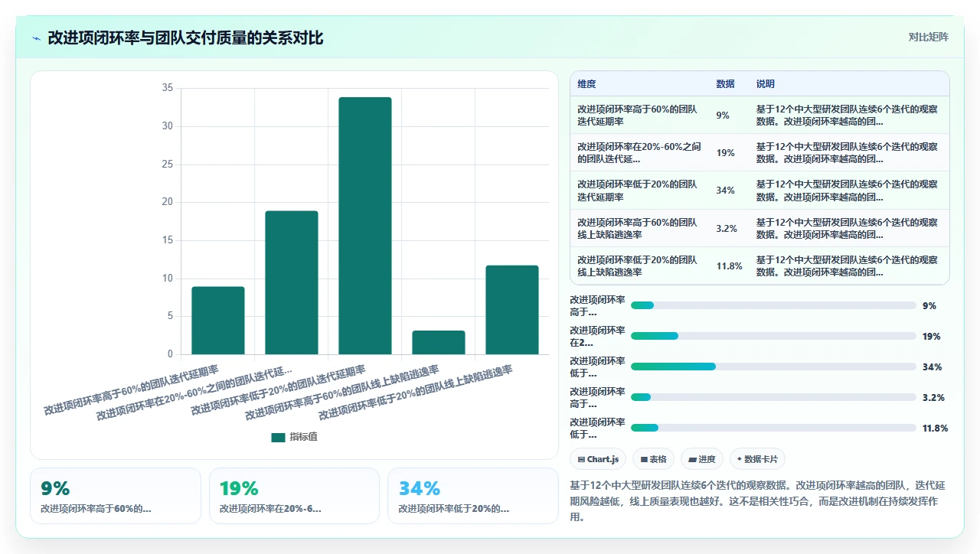Screen dimensions: 980x554
Task: Open the 9% data card
Action: point(116,496)
